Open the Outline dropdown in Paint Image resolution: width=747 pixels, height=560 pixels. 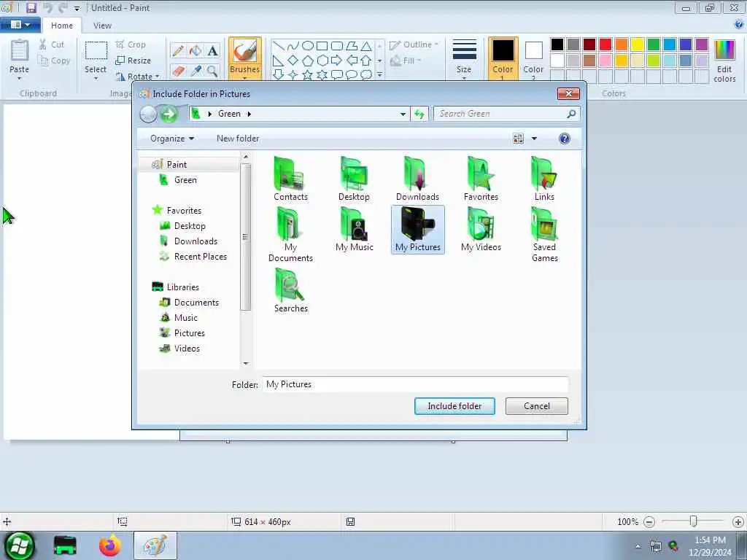click(x=414, y=44)
